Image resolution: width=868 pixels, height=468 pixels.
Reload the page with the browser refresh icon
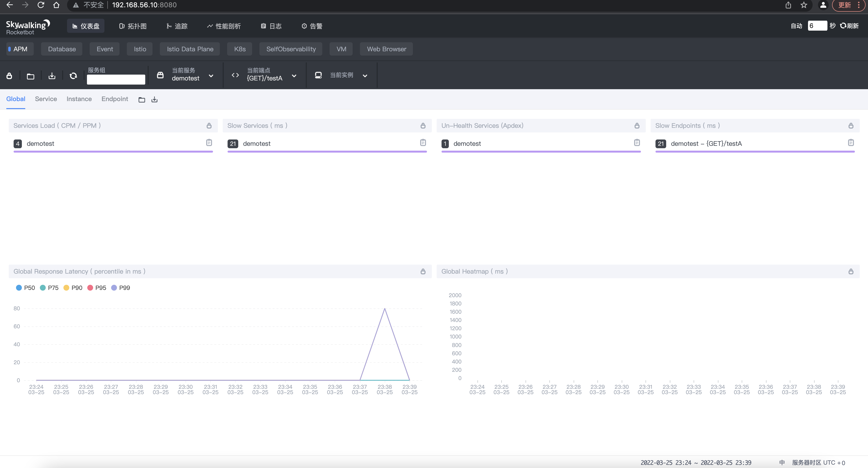click(41, 5)
